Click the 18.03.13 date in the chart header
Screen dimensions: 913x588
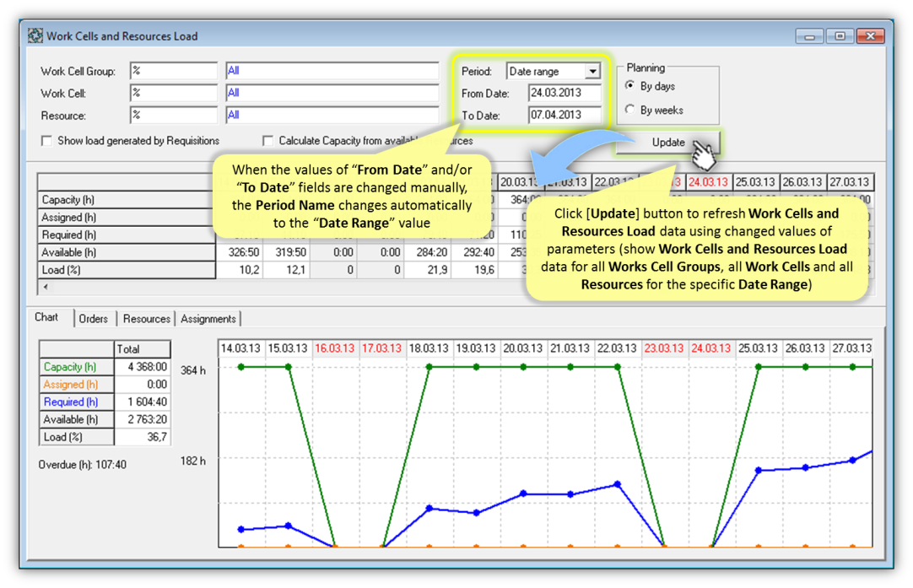tap(429, 348)
